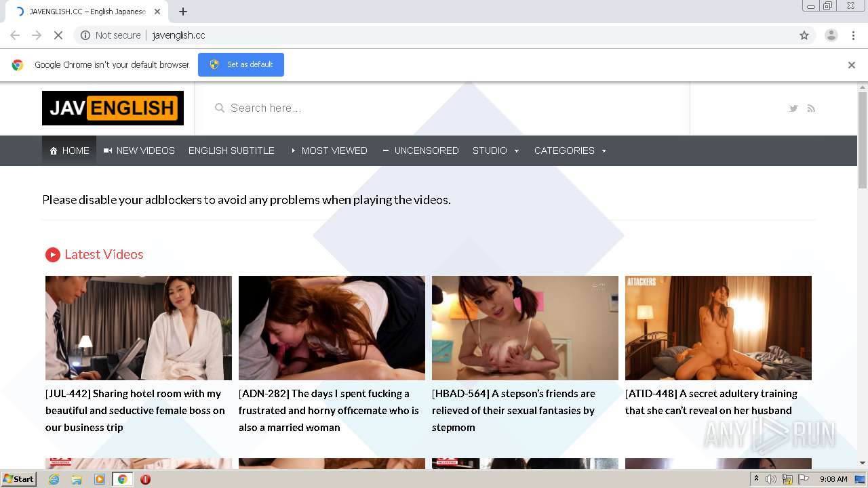Open the [JUL-442] video thumbnail
The width and height of the screenshot is (868, 488).
(138, 328)
